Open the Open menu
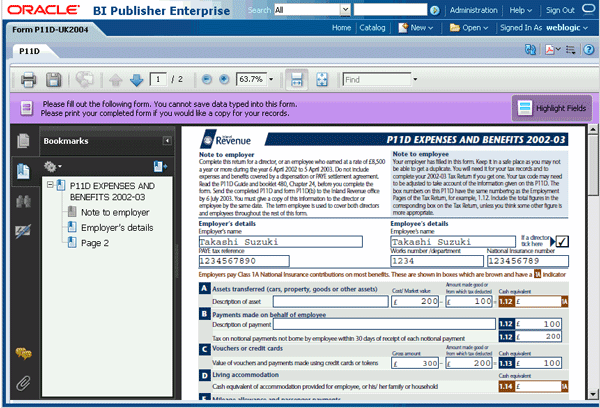Screen dimensions: 600x408 [x=469, y=28]
